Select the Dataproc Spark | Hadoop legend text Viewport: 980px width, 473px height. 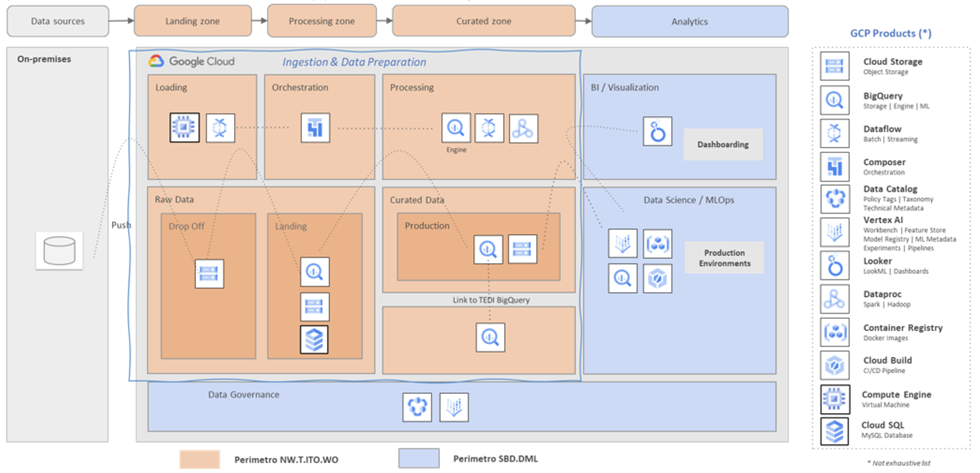point(887,299)
